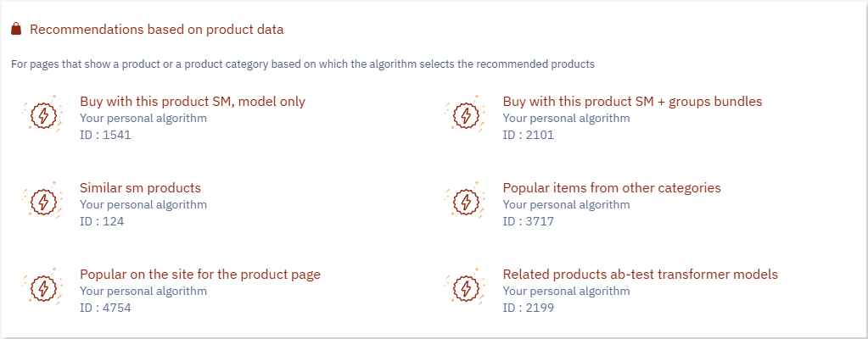
Task: Select Popular on the site for the product page
Action: [200, 275]
